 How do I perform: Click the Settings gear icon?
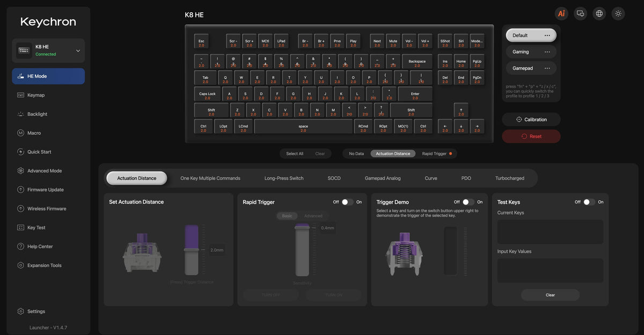click(20, 311)
